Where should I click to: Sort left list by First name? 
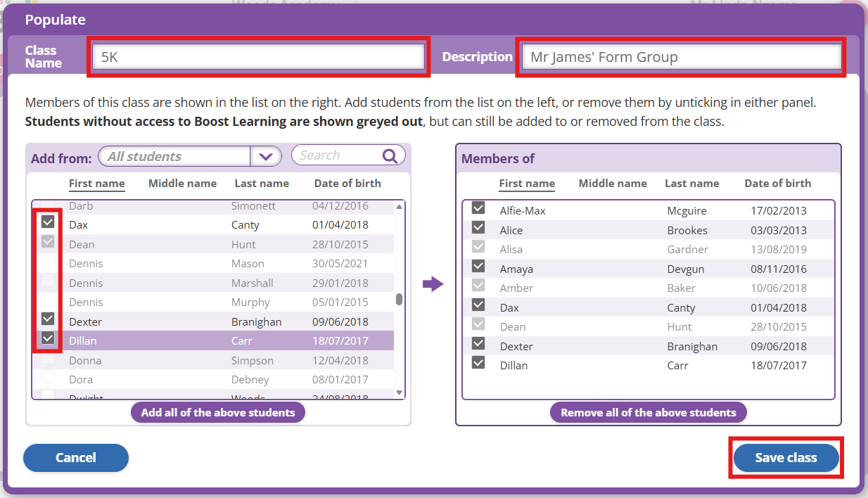click(96, 184)
